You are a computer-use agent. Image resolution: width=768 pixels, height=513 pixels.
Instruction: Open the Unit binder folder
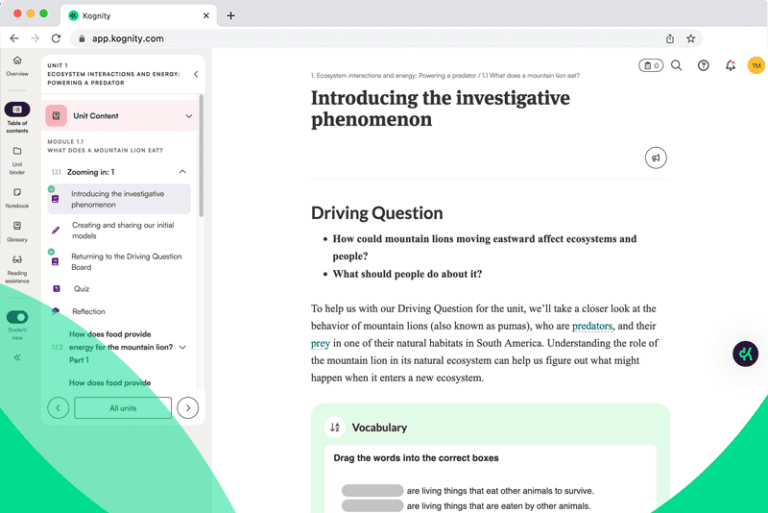pos(17,152)
